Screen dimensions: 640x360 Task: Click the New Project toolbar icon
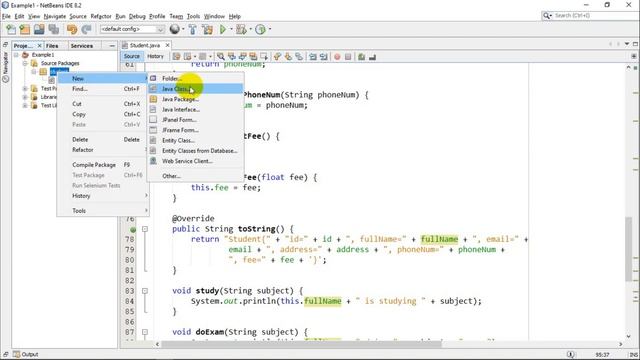pos(25,29)
